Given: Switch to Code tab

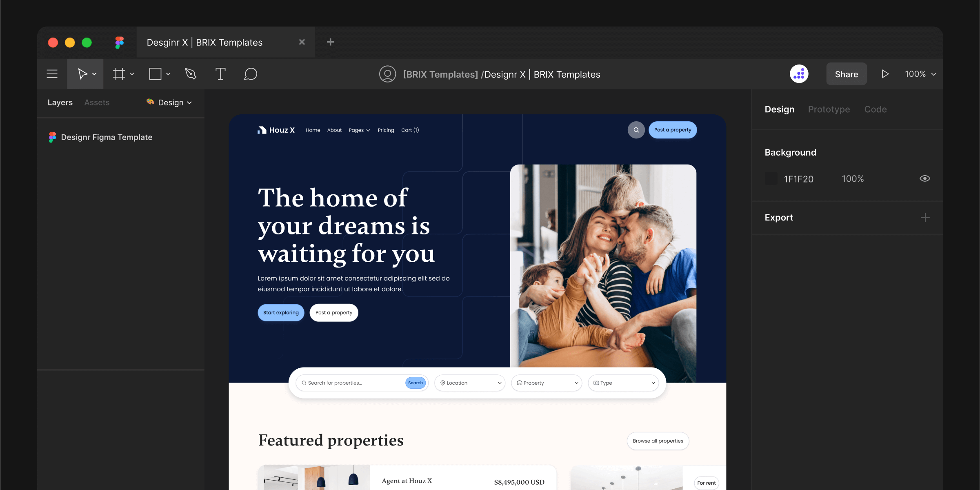Looking at the screenshot, I should (x=876, y=109).
